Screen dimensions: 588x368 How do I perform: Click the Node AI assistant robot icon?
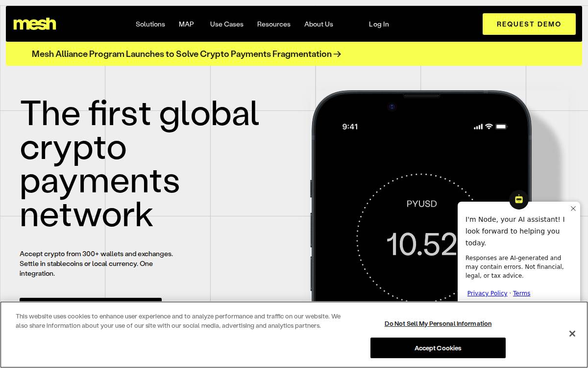click(519, 200)
